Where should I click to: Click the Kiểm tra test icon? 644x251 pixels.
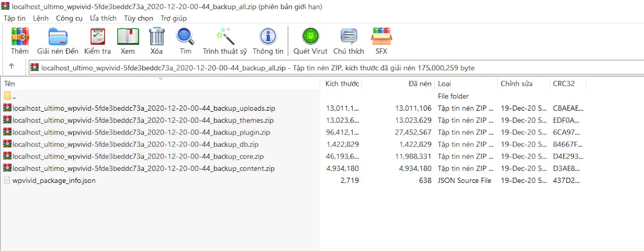(98, 36)
